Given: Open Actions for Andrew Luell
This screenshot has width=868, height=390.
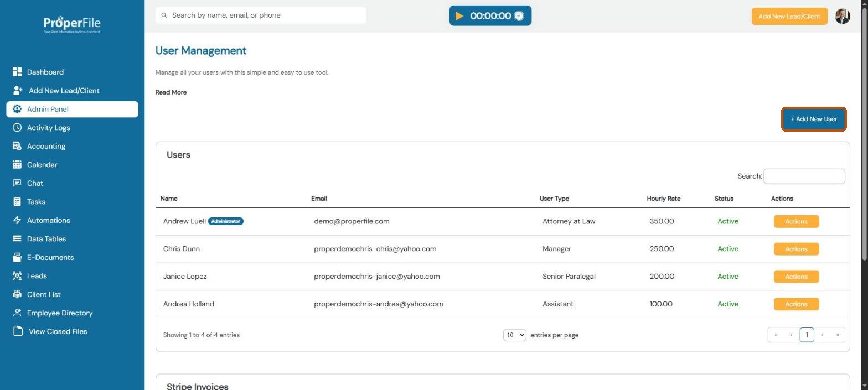Looking at the screenshot, I should click(x=796, y=221).
